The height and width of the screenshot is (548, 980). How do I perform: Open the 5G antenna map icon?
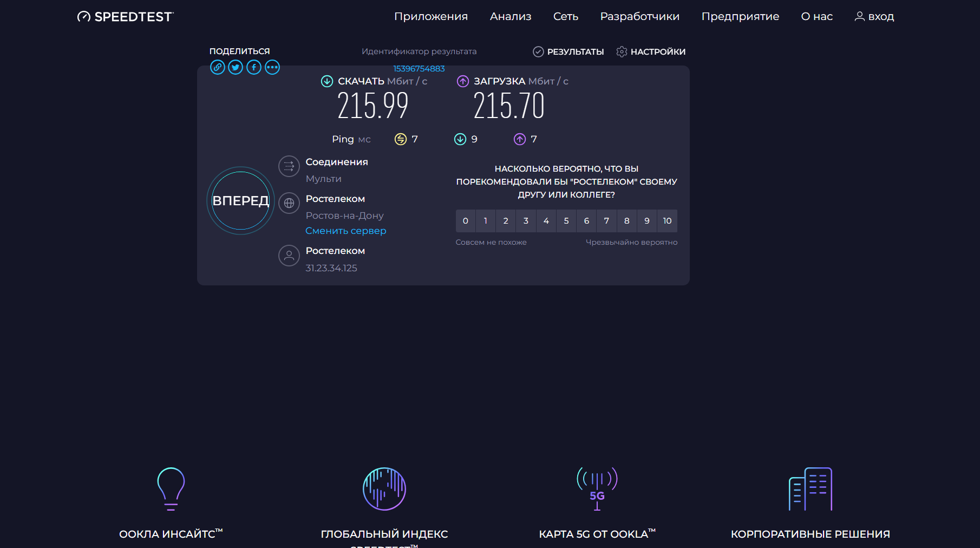[x=597, y=489]
